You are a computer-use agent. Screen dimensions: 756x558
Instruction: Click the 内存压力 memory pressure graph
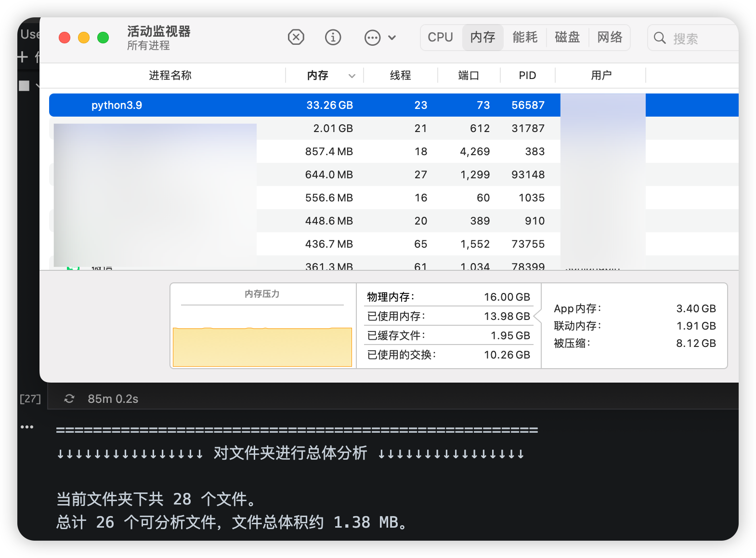[262, 347]
